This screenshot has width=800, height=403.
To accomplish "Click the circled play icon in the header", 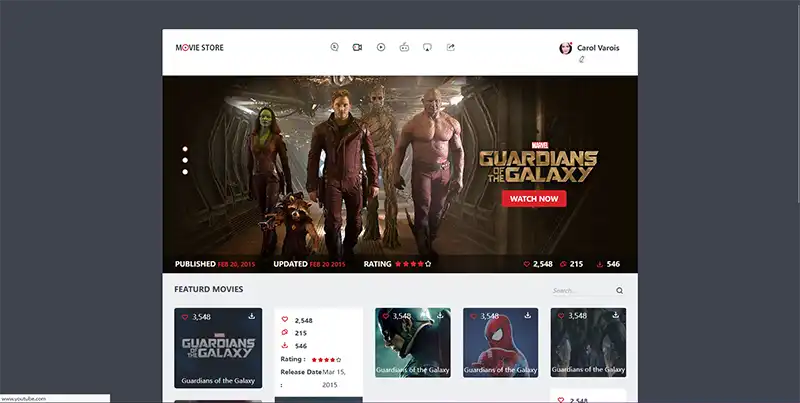I will point(381,47).
